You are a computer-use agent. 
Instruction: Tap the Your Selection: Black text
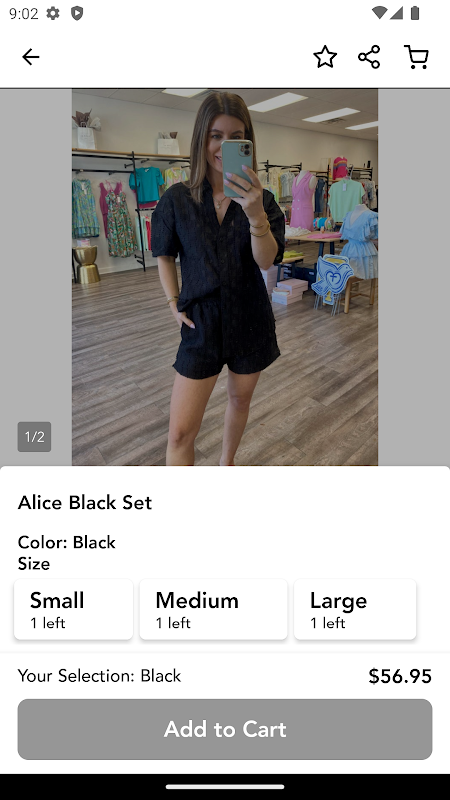point(99,676)
